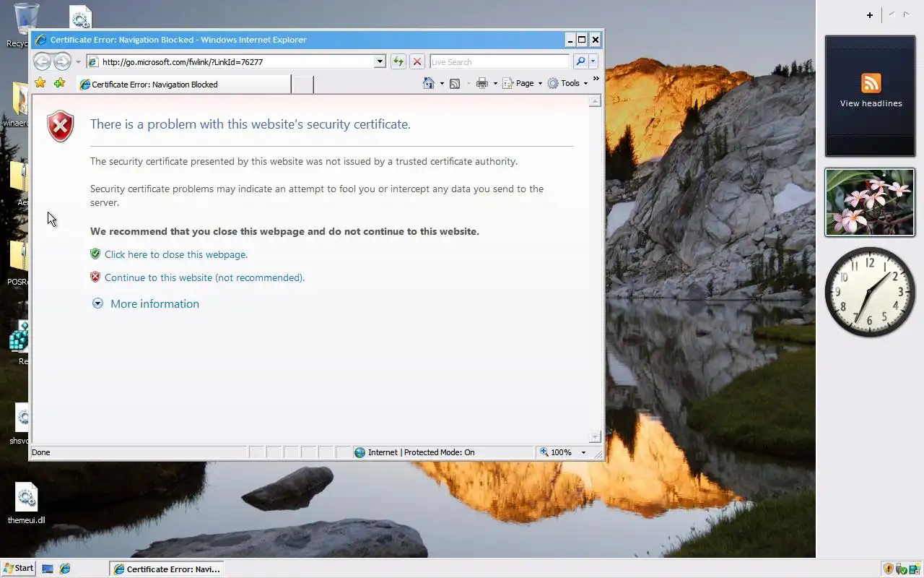The image size is (924, 578).
Task: Click the rightmost monitor tray icon
Action: coord(913,569)
